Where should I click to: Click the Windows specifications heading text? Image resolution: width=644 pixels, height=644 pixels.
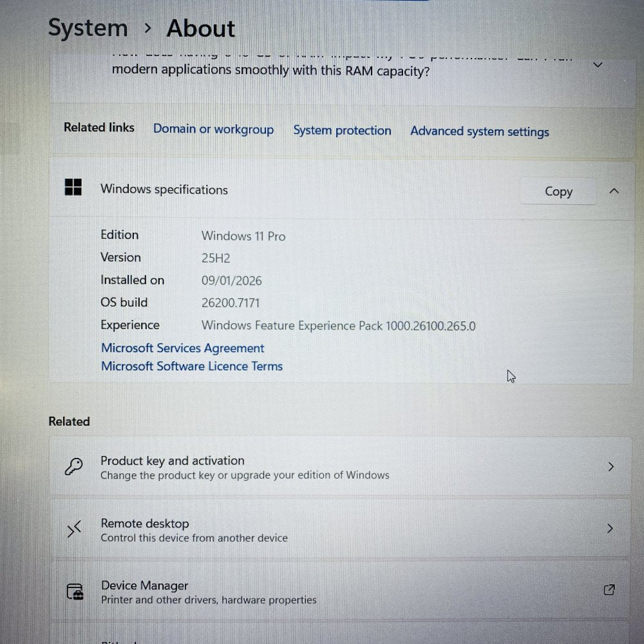tap(164, 189)
